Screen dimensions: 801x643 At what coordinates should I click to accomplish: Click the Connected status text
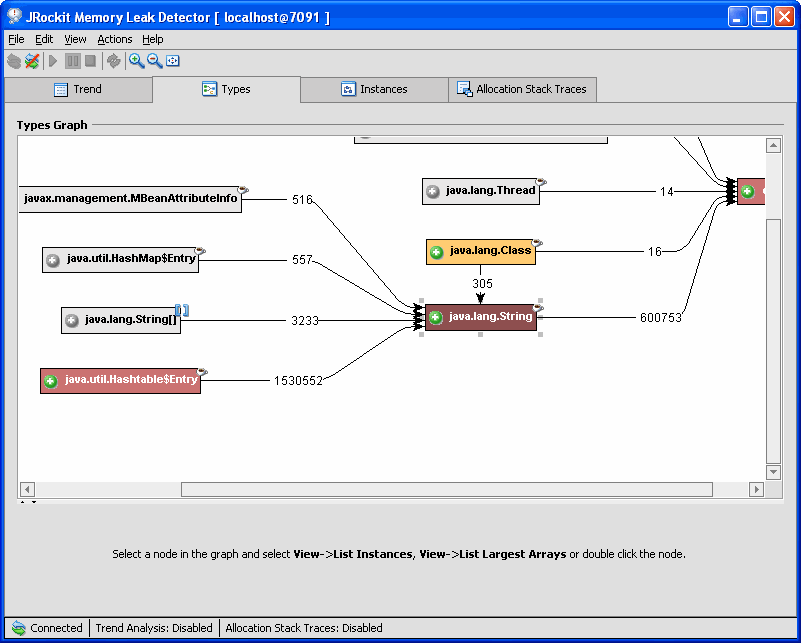click(56, 628)
